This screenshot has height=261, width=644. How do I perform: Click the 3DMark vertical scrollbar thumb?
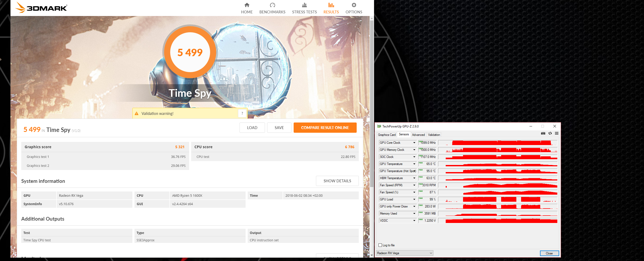pyautogui.click(x=372, y=104)
